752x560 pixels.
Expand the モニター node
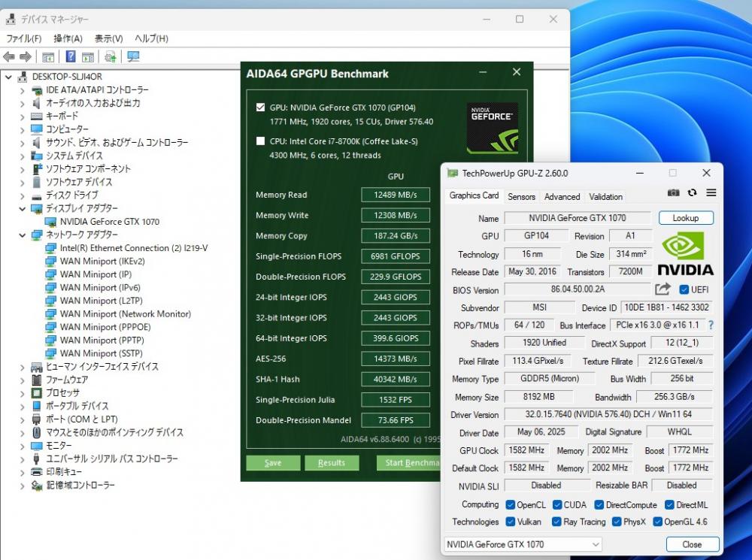(22, 446)
